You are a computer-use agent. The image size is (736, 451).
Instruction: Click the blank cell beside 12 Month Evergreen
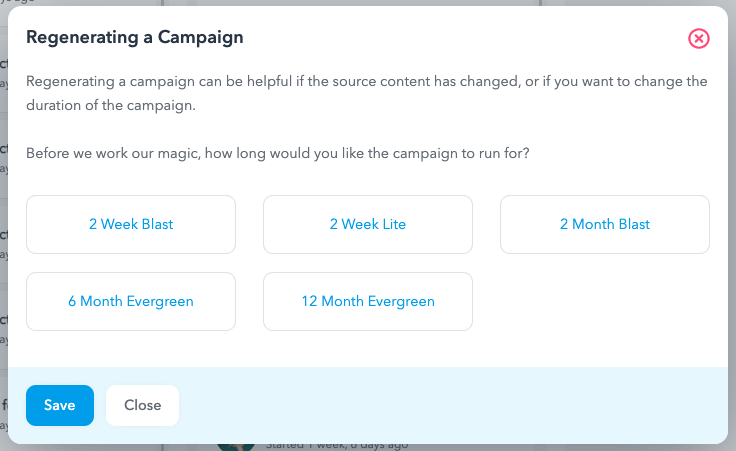click(x=605, y=301)
